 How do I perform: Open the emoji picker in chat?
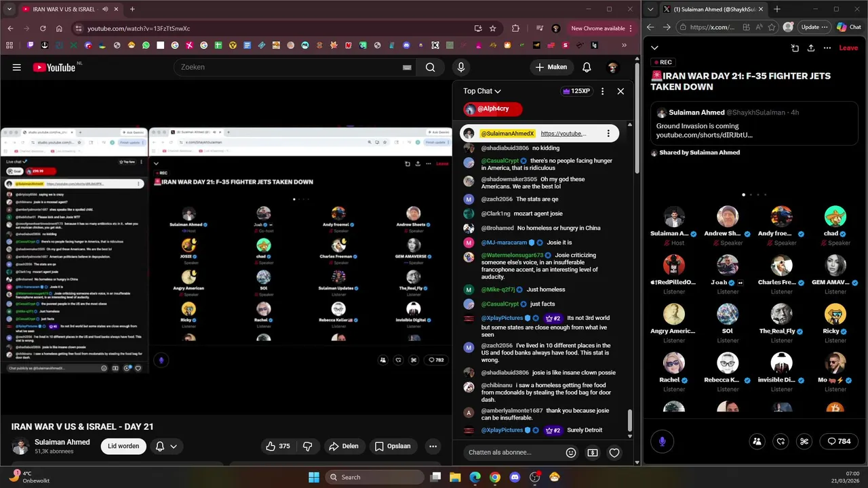[x=571, y=453]
